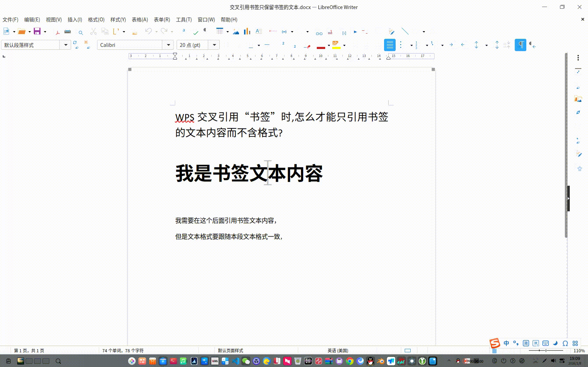Switch the Sogou input method 中 toggle

point(506,343)
